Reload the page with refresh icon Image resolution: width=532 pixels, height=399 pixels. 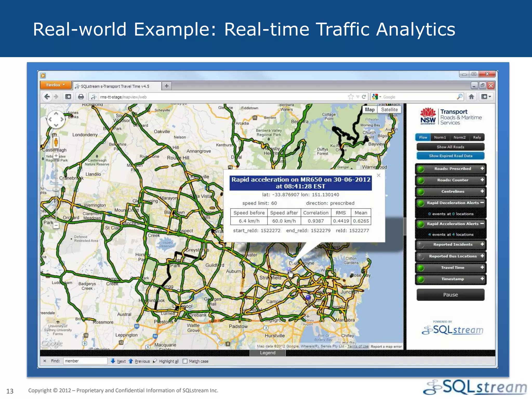pos(364,97)
